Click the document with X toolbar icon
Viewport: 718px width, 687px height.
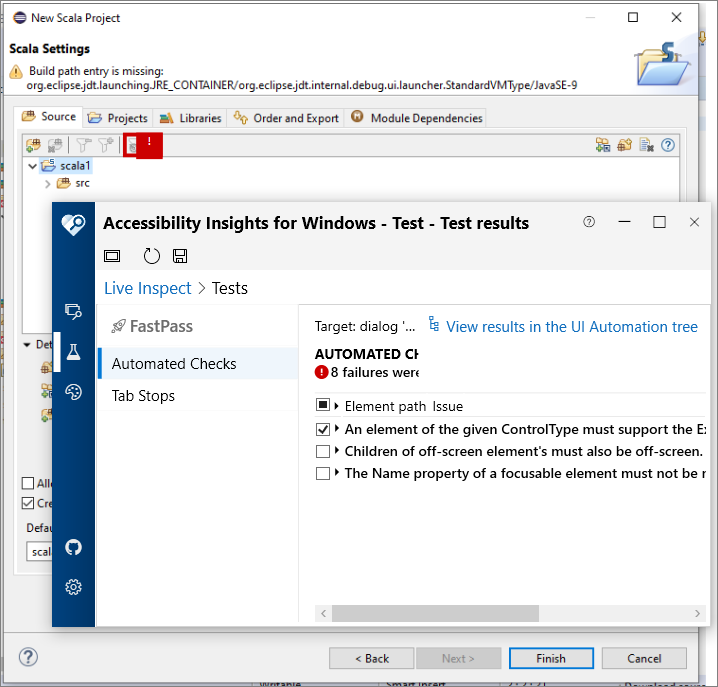(x=646, y=145)
